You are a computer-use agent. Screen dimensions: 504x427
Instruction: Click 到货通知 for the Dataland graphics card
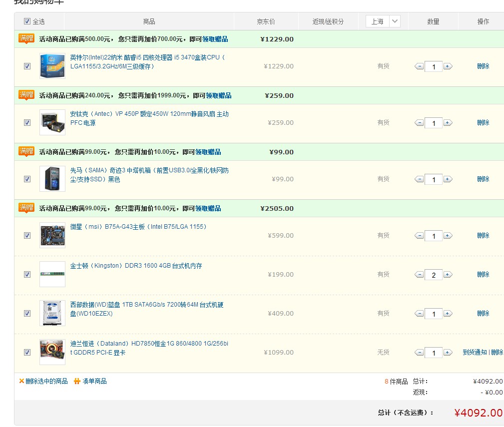[x=475, y=352]
